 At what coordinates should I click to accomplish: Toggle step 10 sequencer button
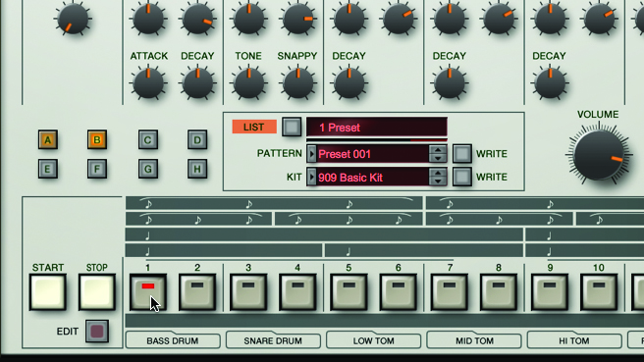[x=599, y=292]
